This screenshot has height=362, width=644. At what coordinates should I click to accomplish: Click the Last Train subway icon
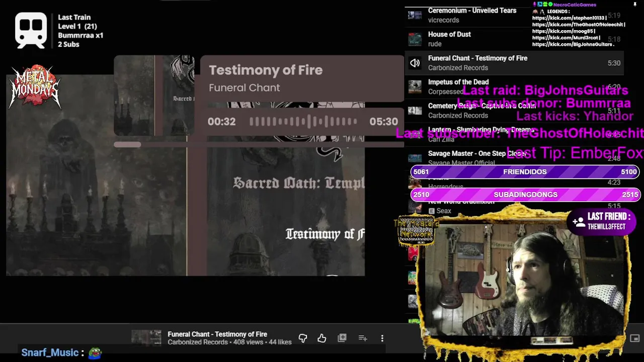pos(31,30)
